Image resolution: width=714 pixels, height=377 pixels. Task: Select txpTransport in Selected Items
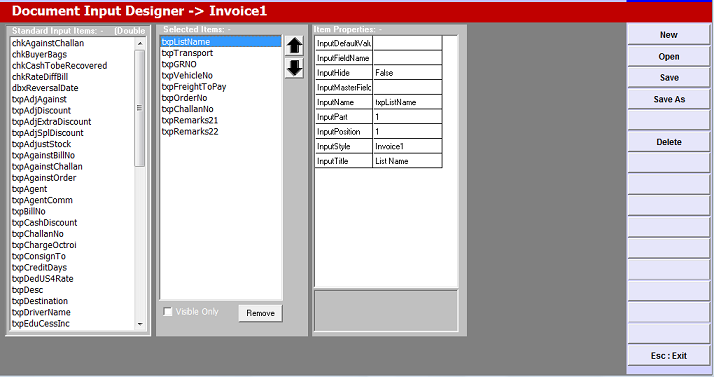pyautogui.click(x=220, y=53)
